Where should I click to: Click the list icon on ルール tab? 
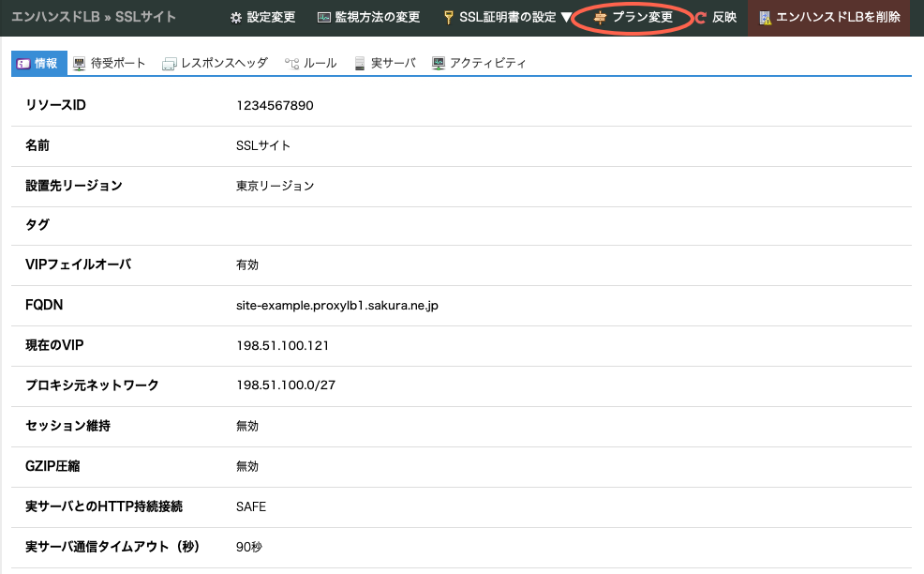pos(293,63)
